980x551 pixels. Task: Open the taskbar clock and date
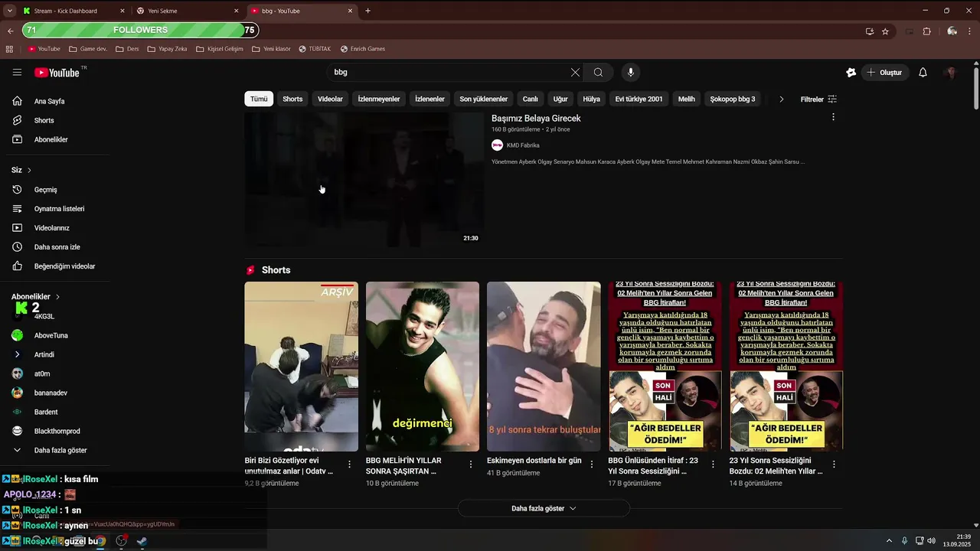click(958, 540)
